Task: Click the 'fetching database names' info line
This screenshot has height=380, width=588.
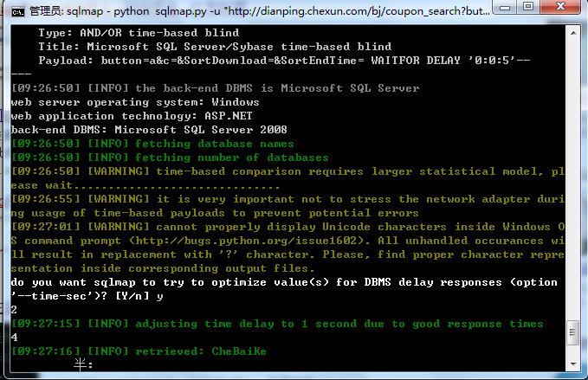Action: click(152, 144)
